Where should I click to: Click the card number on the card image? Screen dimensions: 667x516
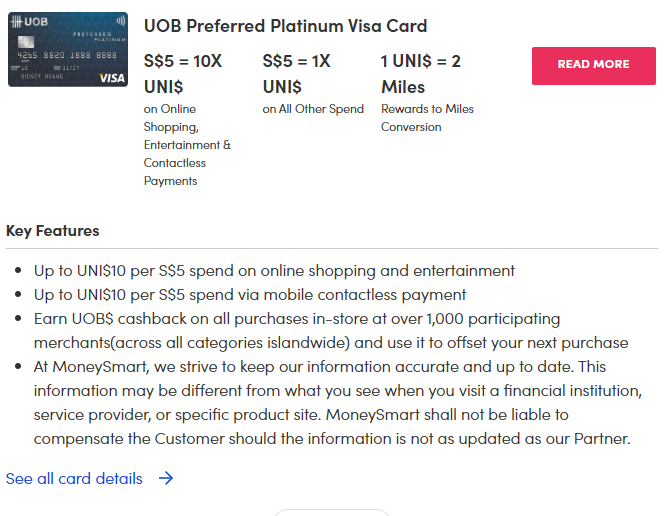click(65, 56)
